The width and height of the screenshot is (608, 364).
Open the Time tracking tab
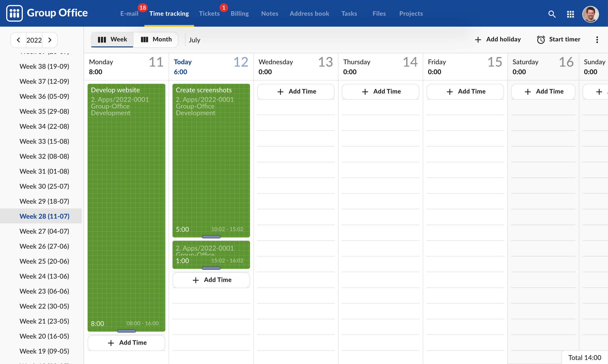(169, 14)
